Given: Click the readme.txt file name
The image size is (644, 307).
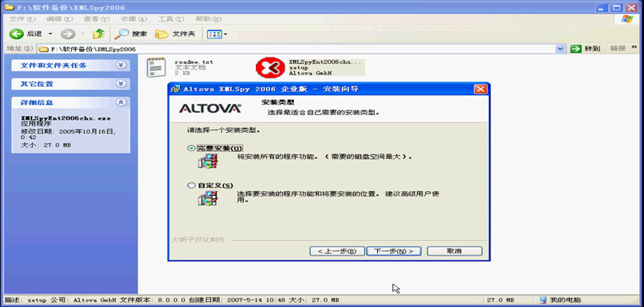Looking at the screenshot, I should pos(194,61).
